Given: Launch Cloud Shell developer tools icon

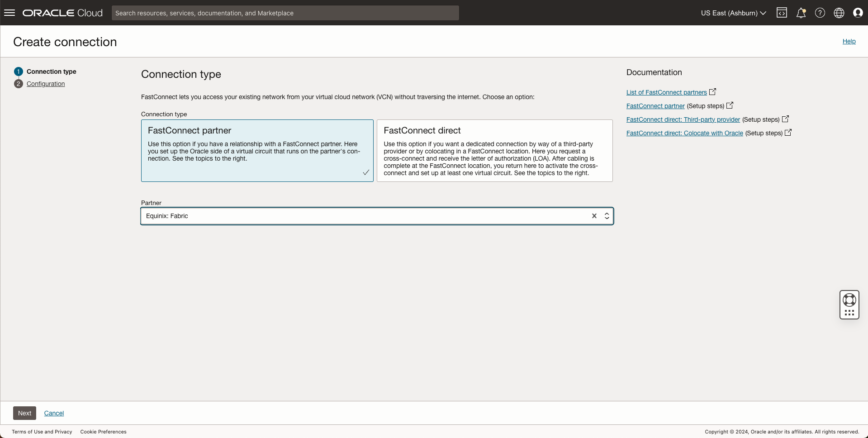Looking at the screenshot, I should click(x=782, y=13).
